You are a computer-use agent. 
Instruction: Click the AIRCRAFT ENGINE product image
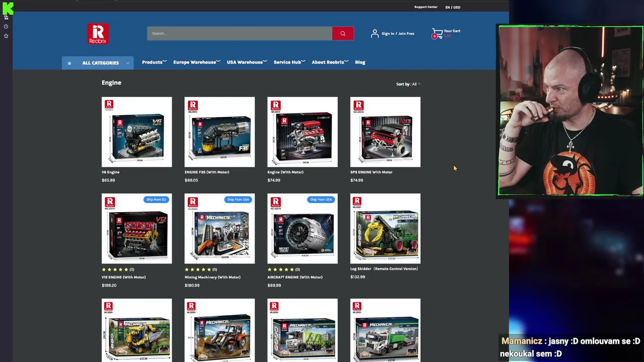point(302,228)
